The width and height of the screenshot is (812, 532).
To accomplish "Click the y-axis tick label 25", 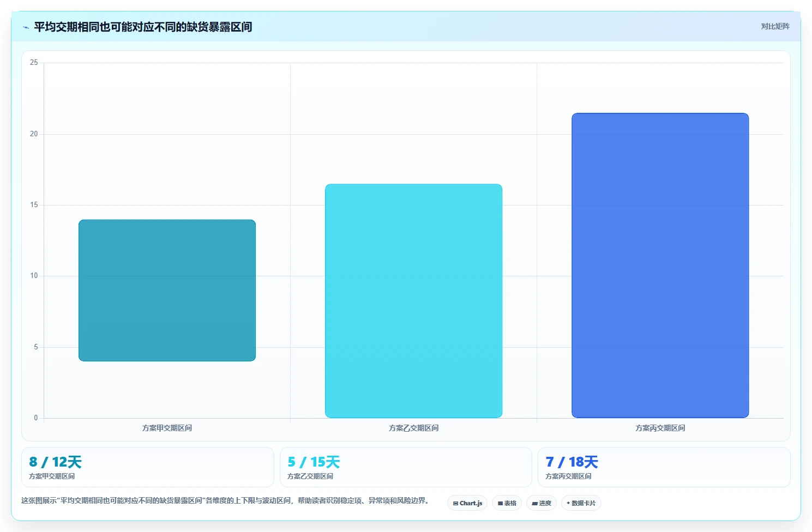I will point(34,63).
